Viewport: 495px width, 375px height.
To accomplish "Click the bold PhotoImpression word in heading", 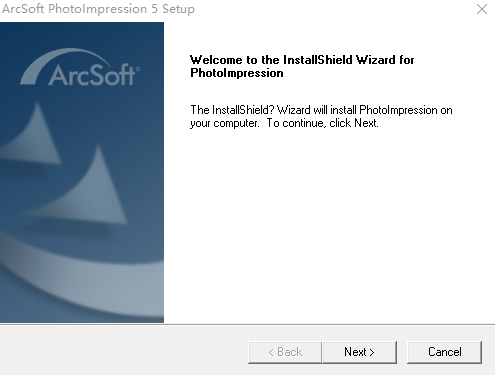I will coord(237,73).
